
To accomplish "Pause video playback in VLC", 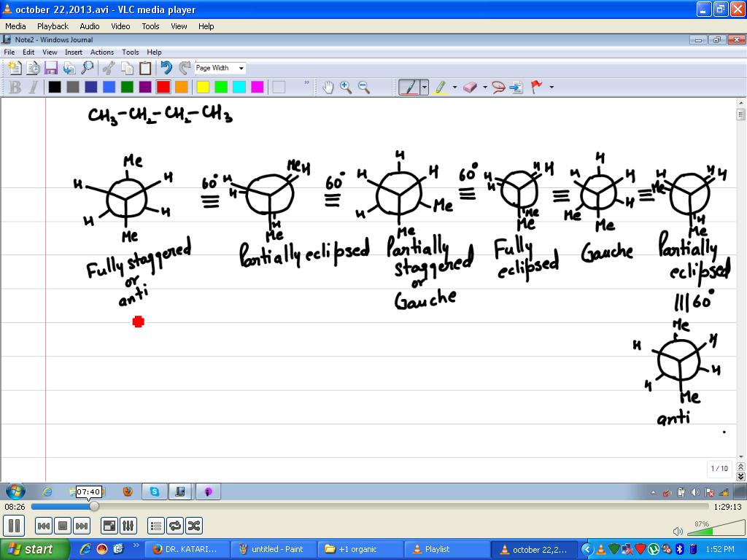I will point(15,526).
